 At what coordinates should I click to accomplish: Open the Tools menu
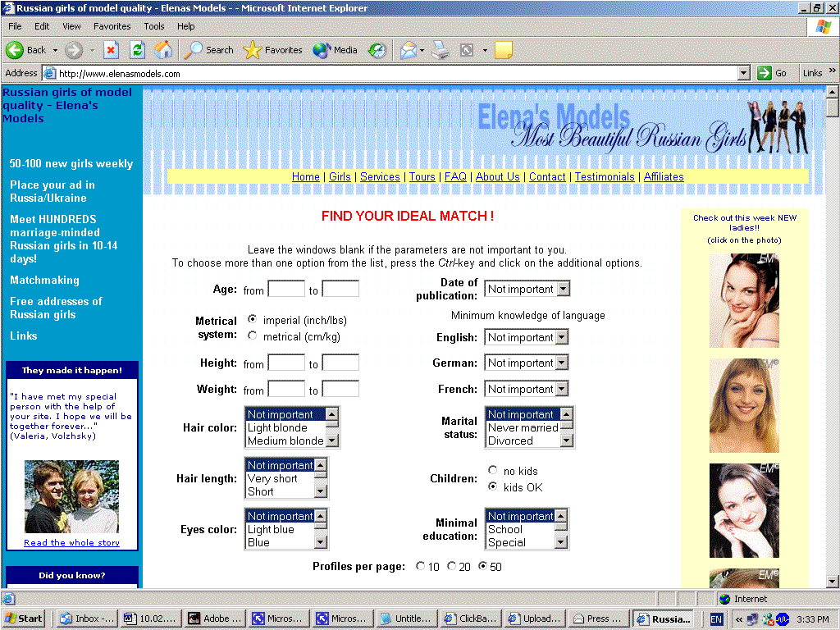point(153,26)
